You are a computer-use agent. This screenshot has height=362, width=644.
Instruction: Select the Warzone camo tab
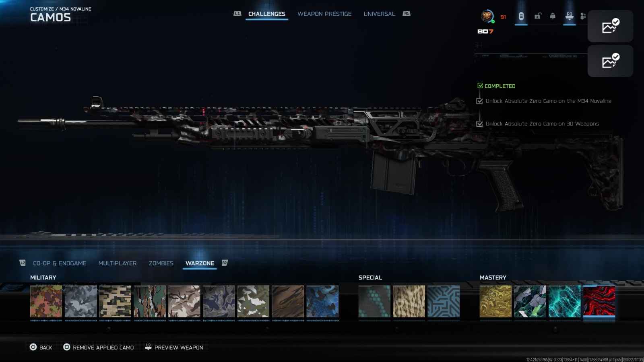point(200,263)
